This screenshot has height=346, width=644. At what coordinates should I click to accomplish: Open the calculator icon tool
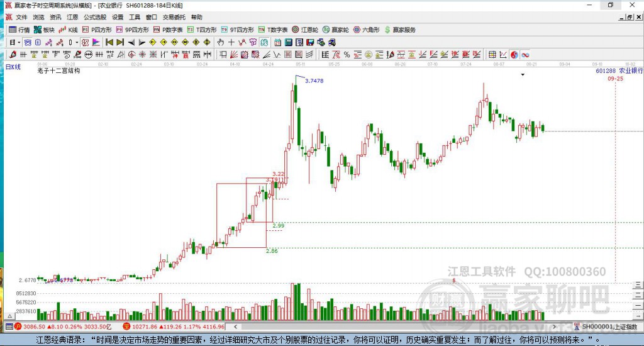(288, 42)
